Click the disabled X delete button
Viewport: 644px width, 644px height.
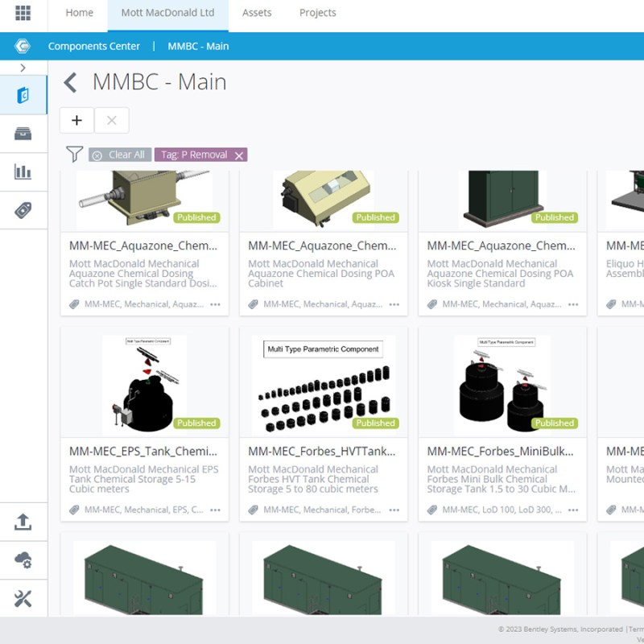pyautogui.click(x=112, y=120)
